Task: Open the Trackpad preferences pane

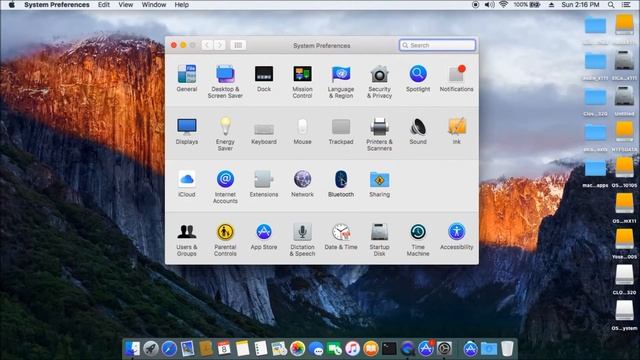Action: pos(341,131)
